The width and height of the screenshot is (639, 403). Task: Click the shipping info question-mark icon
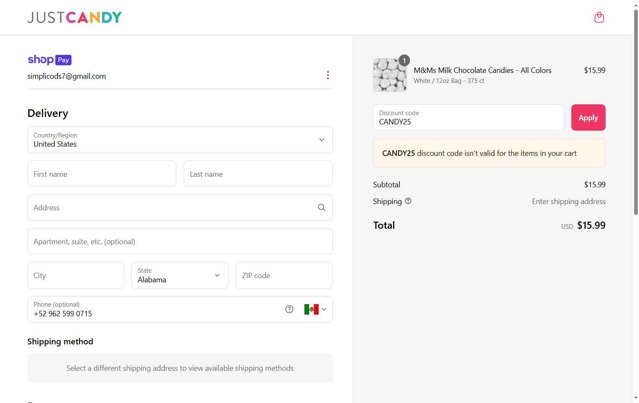(x=408, y=201)
